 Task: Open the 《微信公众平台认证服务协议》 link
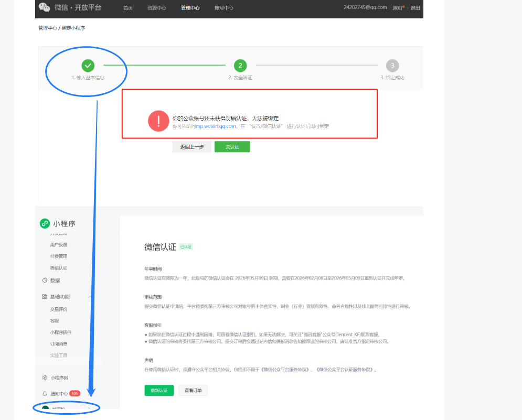[344, 370]
